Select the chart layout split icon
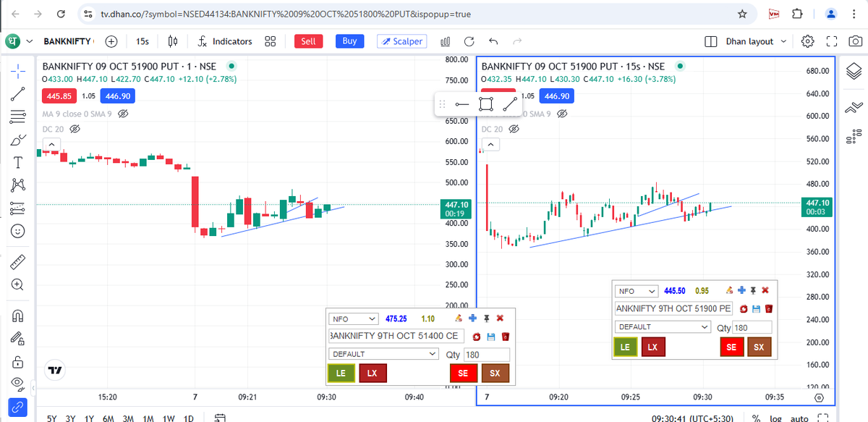The height and width of the screenshot is (422, 868). pyautogui.click(x=711, y=41)
